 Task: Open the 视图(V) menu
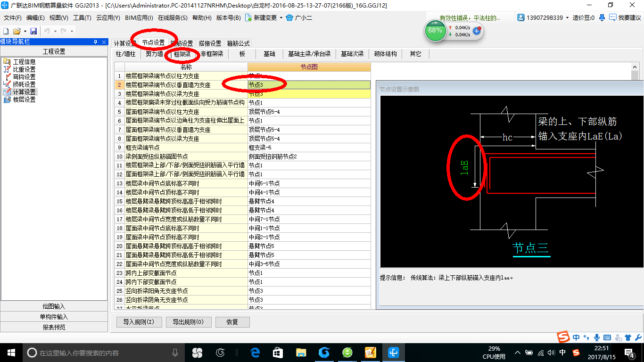coord(58,18)
